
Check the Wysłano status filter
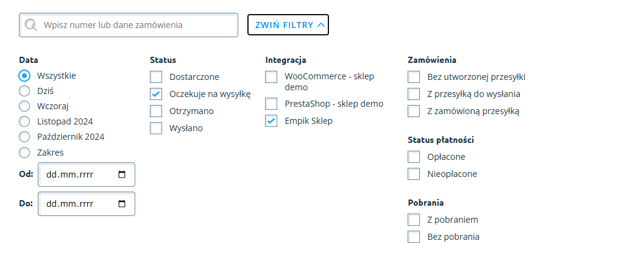[157, 128]
